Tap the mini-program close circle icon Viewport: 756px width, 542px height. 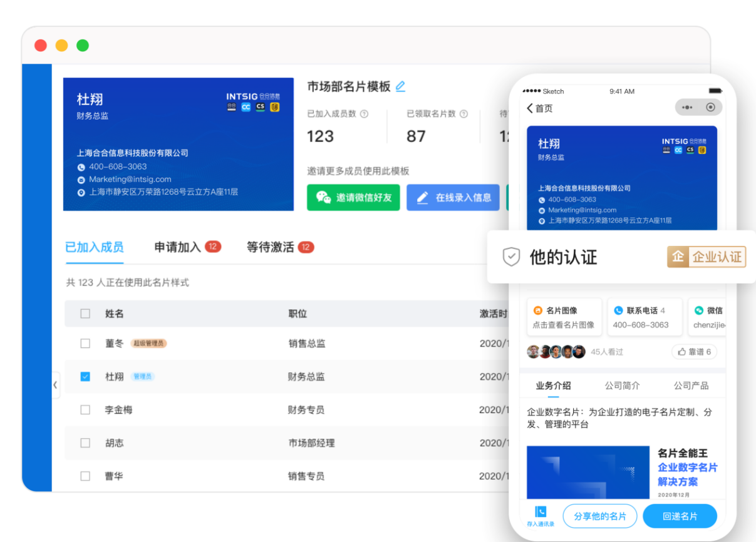point(710,107)
